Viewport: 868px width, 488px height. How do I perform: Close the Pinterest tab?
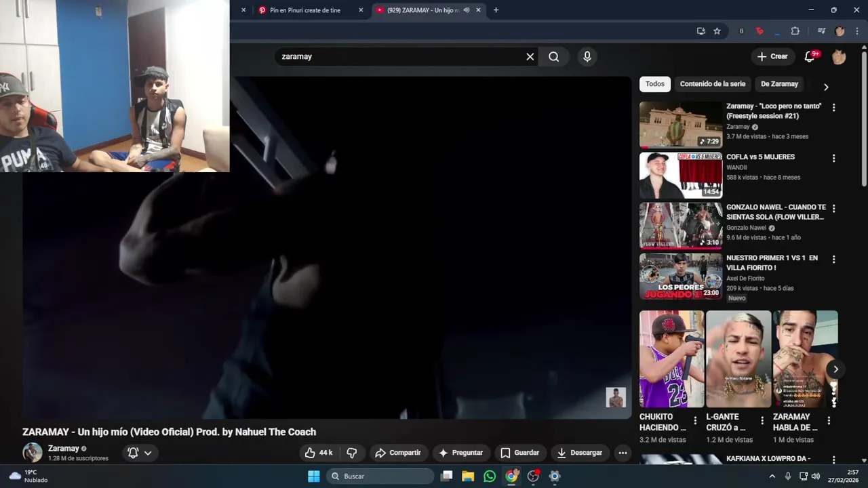[361, 10]
